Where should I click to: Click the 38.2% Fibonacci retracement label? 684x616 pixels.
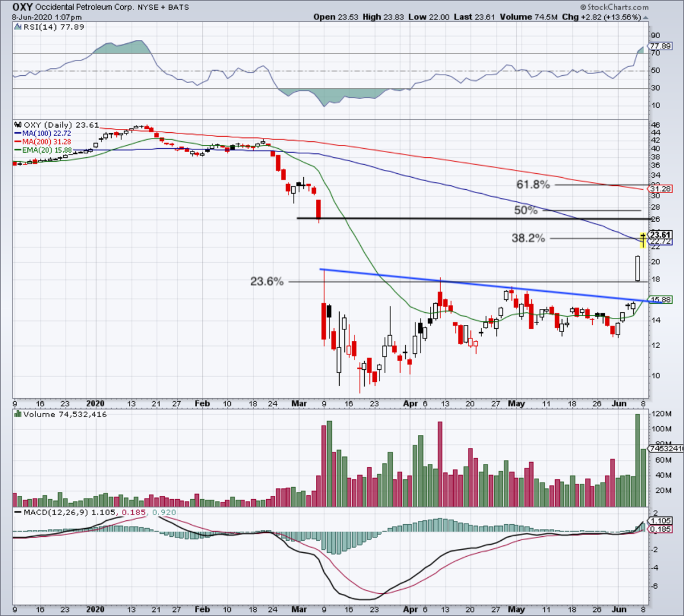click(x=528, y=238)
